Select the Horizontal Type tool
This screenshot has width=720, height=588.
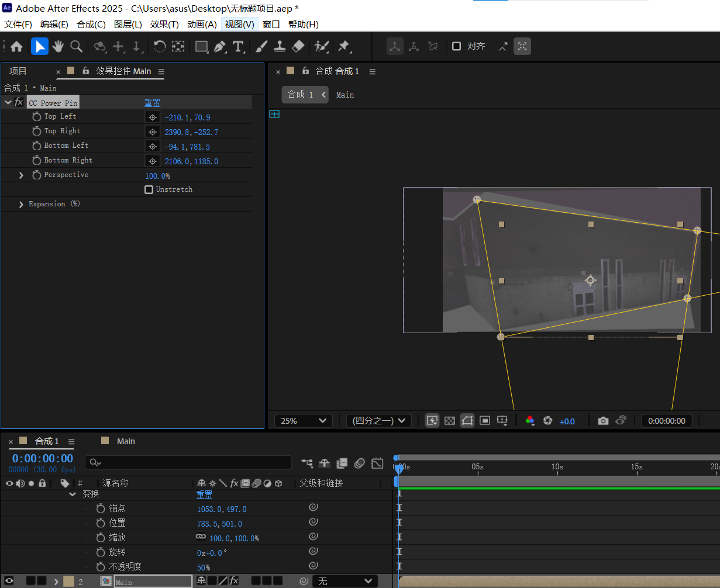click(x=238, y=47)
